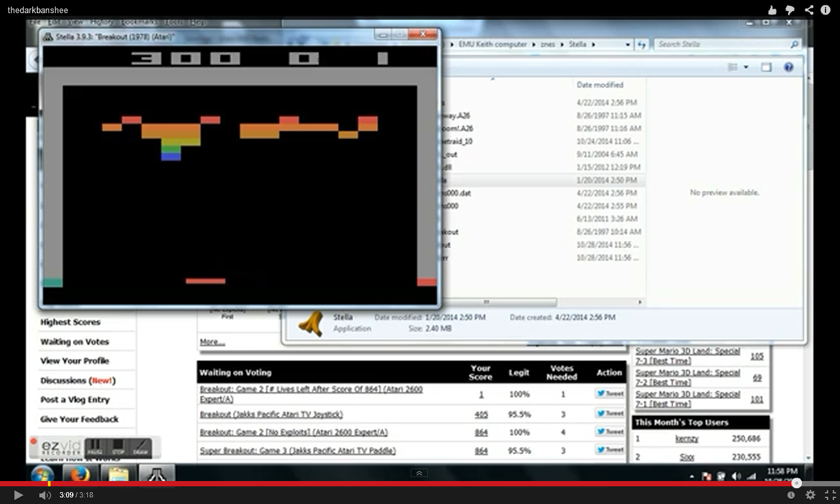Dislike the video with the thumbs down icon
840x504 pixels.
pyautogui.click(x=791, y=10)
